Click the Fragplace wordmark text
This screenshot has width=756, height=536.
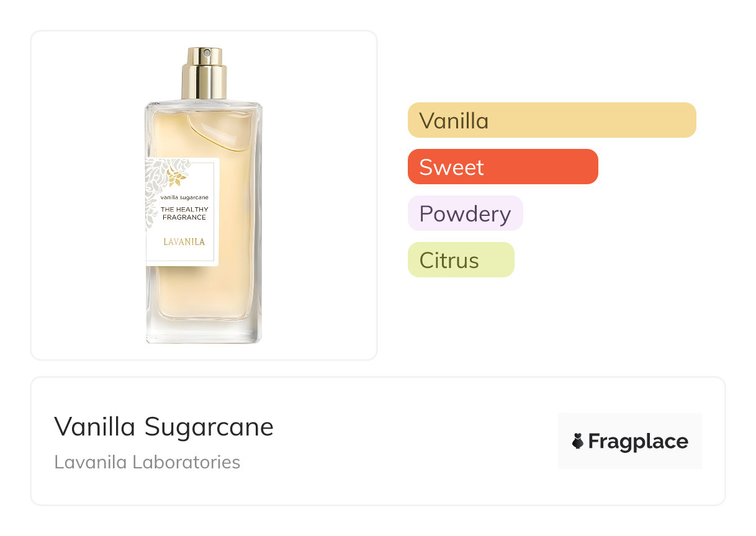click(638, 441)
